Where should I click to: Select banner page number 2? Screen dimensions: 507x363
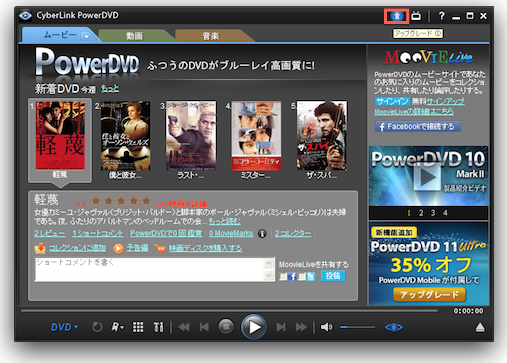click(421, 213)
